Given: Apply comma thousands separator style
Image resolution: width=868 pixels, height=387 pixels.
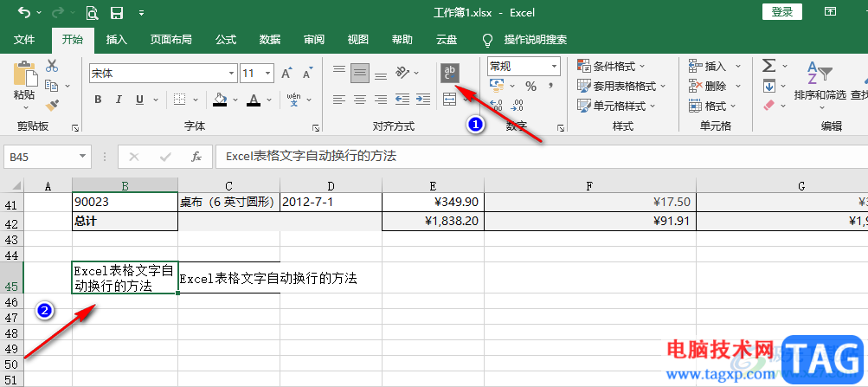Looking at the screenshot, I should click(550, 87).
